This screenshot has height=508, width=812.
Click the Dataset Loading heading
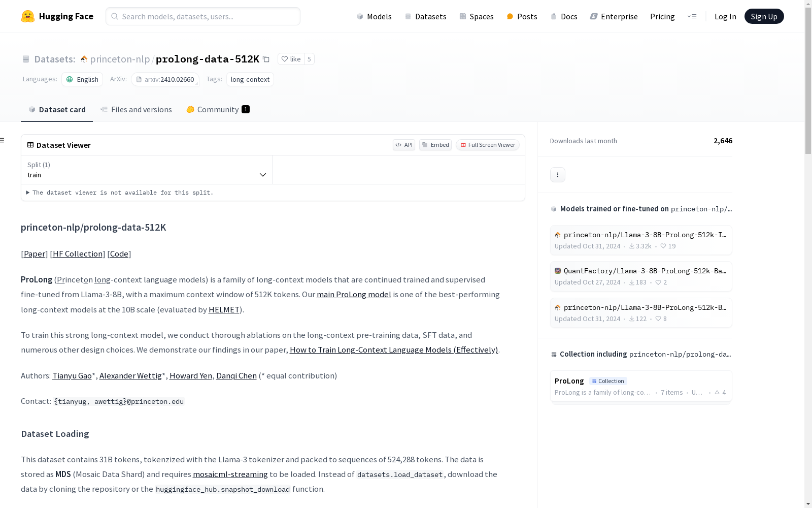[55, 434]
